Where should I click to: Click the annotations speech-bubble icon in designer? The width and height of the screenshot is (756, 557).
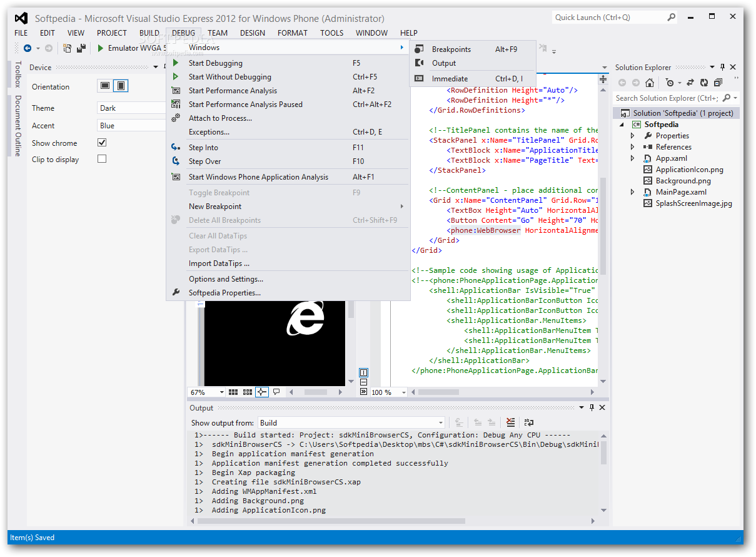click(276, 392)
